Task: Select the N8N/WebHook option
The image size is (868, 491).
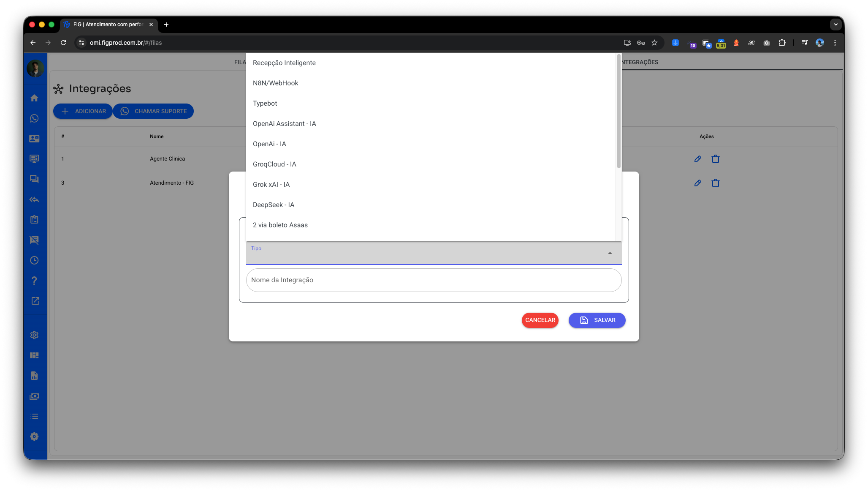Action: click(275, 83)
